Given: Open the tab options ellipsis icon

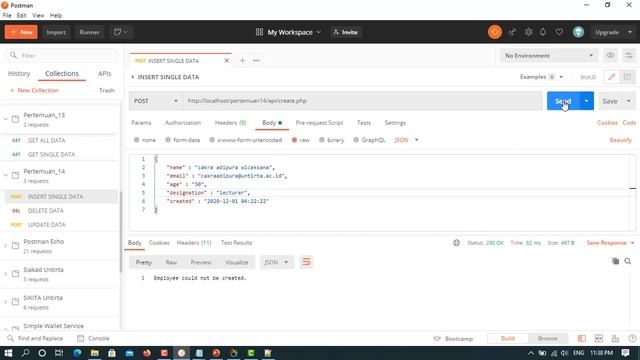Looking at the screenshot, I should click(256, 60).
